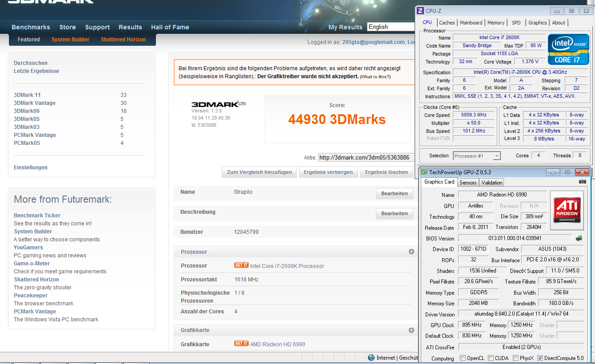The height and width of the screenshot is (364, 595).
Task: Open PCMark05 results link
Action: point(27,143)
